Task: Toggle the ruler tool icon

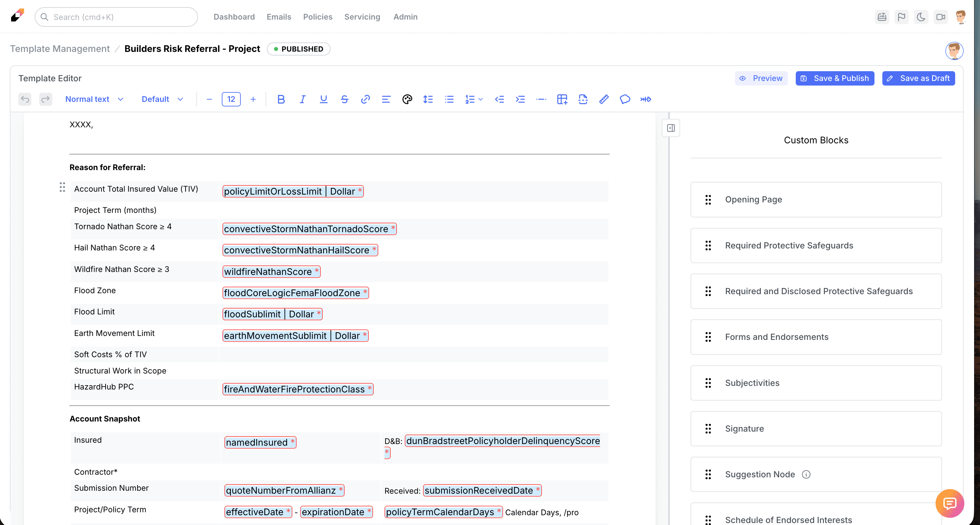Action: [x=604, y=99]
